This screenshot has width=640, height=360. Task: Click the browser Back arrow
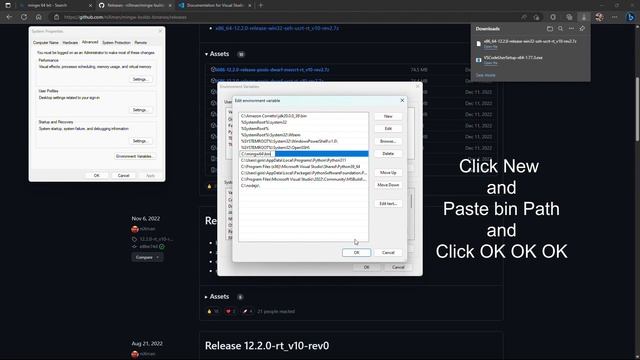tap(9, 17)
